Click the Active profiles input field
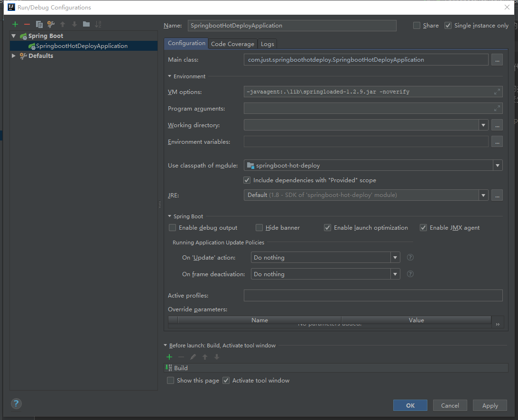Image resolution: width=518 pixels, height=420 pixels. pyautogui.click(x=373, y=295)
